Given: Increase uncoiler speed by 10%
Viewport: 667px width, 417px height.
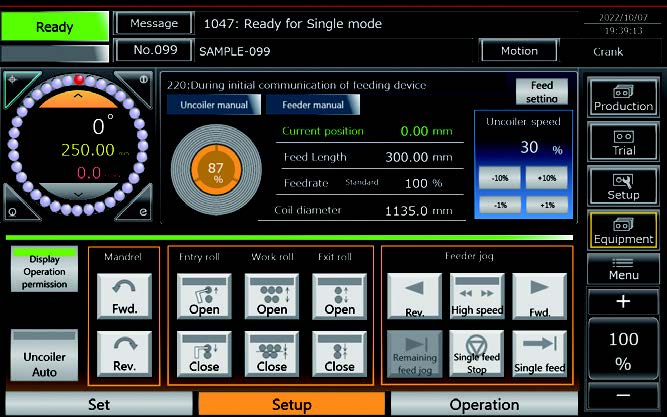Looking at the screenshot, I should tap(547, 178).
